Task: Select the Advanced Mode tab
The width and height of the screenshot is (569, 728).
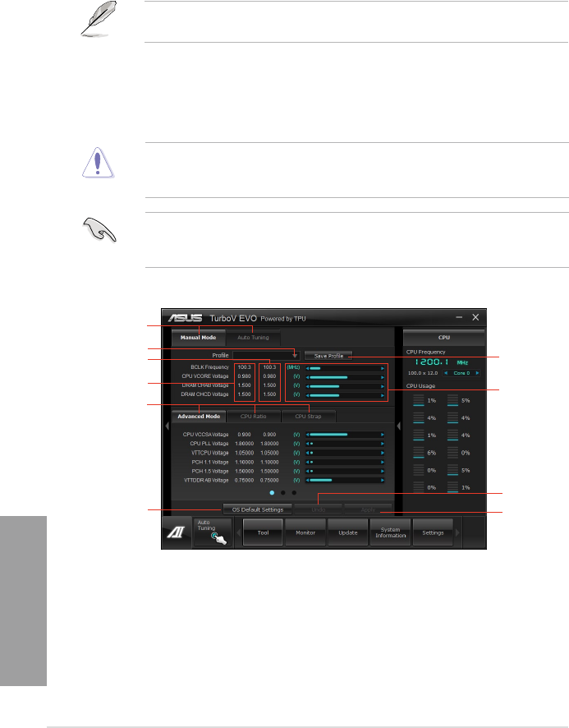Action: coord(199,417)
